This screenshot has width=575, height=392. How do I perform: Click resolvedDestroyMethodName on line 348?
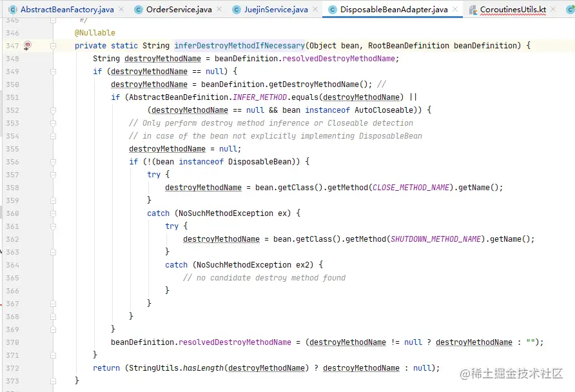coord(338,59)
